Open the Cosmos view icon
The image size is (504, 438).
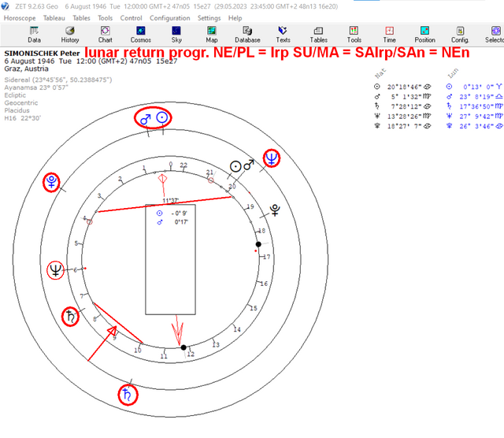point(140,35)
